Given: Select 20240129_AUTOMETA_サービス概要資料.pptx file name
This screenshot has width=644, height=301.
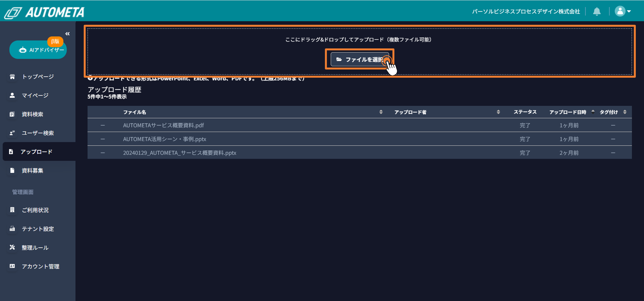Looking at the screenshot, I should click(x=180, y=153).
